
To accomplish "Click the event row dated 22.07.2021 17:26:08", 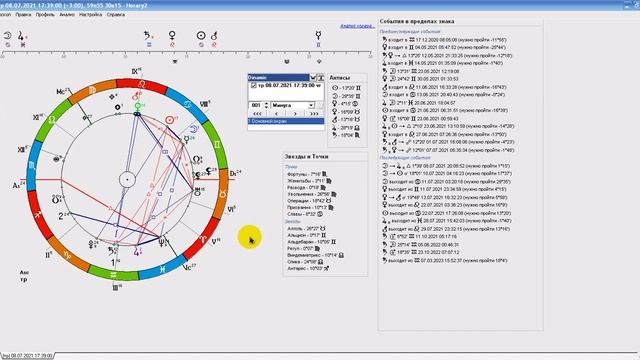I will 445,213.
